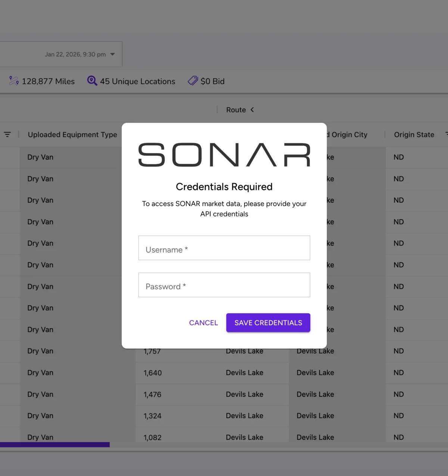Expand the date selector arrow
The width and height of the screenshot is (448, 476).
click(x=112, y=54)
